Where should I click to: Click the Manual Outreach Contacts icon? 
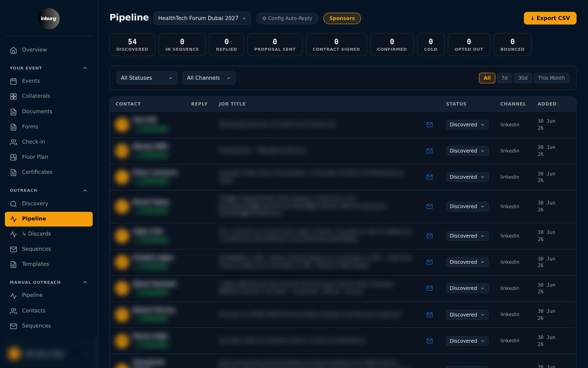click(13, 311)
